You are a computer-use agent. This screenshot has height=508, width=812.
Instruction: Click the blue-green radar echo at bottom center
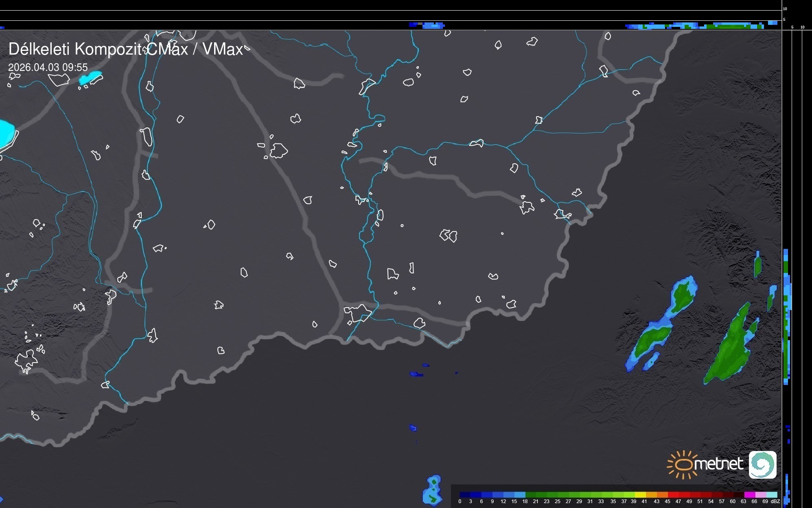[x=432, y=490]
